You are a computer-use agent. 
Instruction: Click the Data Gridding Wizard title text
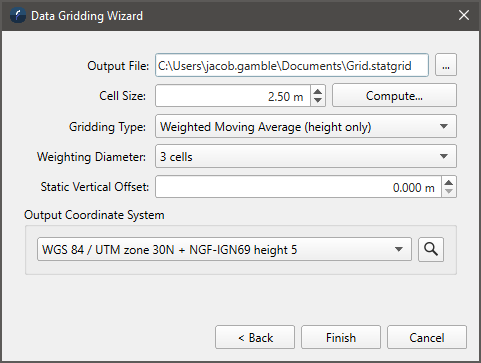click(87, 16)
